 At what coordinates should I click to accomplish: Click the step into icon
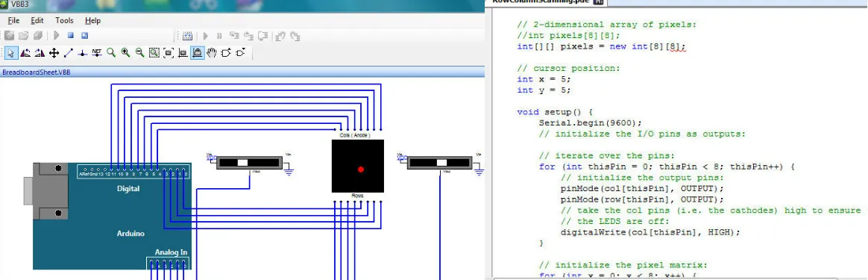pyautogui.click(x=235, y=36)
